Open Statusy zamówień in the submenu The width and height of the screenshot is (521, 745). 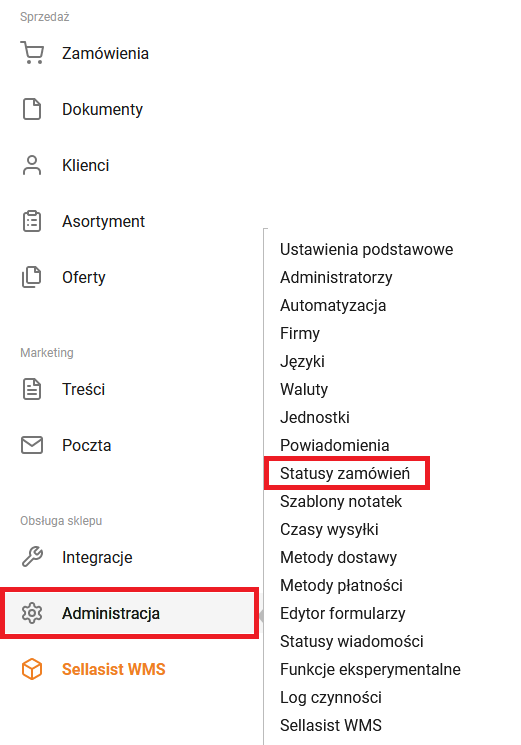(345, 473)
